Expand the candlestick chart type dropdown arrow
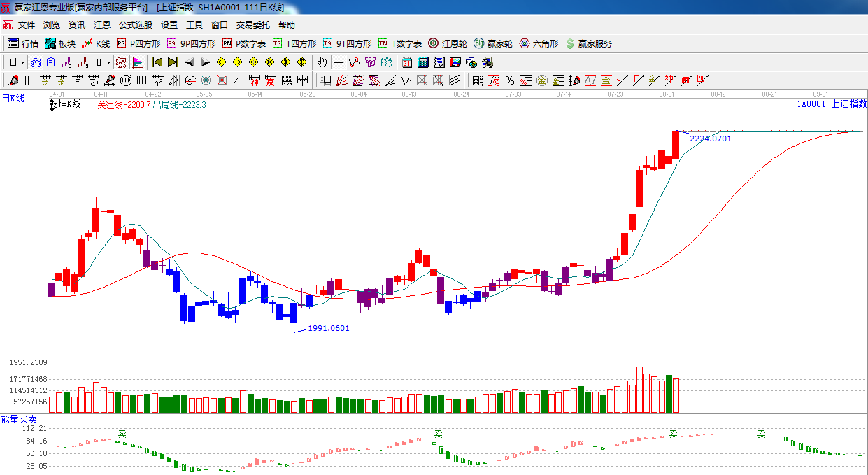Screen dimensions: 868x475 tap(108, 62)
